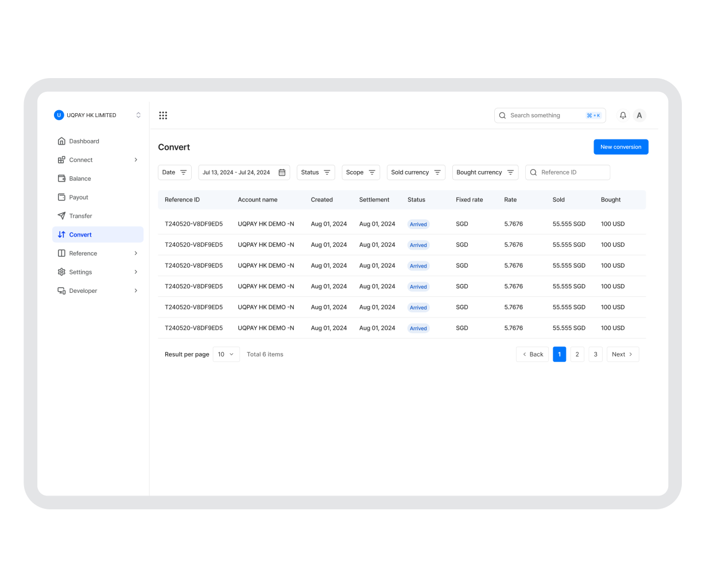Expand the Developer submenu chevron
The width and height of the screenshot is (706, 588).
136,291
